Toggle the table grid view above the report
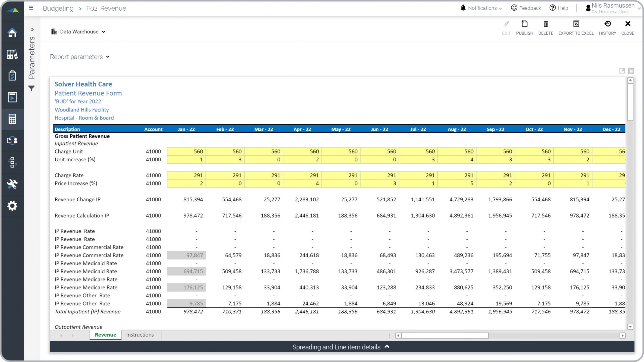Screen dimensions: 644x362 click(631, 71)
